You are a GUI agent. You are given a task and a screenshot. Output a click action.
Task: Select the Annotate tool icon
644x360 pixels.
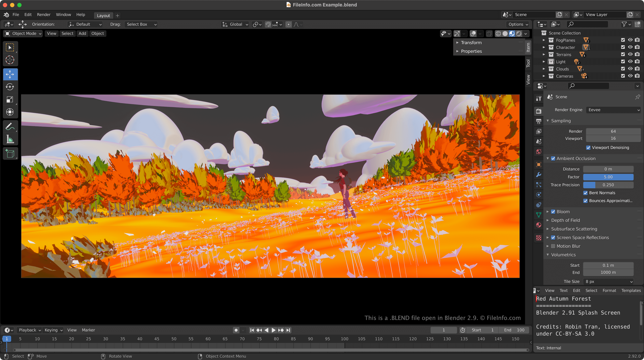click(x=10, y=127)
